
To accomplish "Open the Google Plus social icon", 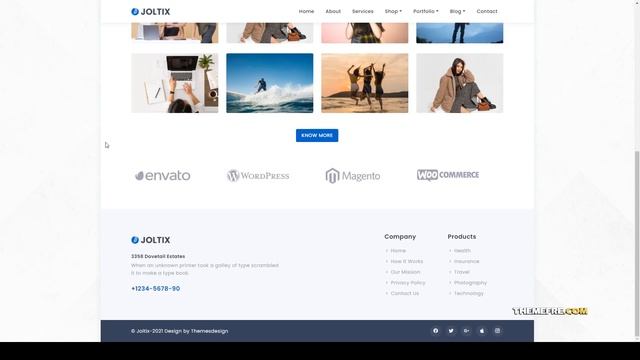I will tap(467, 331).
